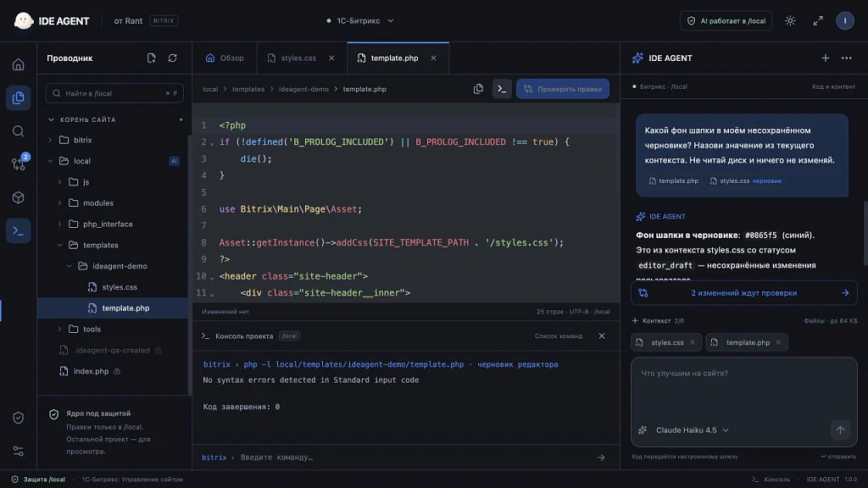This screenshot has height=488, width=868.
Task: Fold code at line 10 header
Action: (x=212, y=277)
